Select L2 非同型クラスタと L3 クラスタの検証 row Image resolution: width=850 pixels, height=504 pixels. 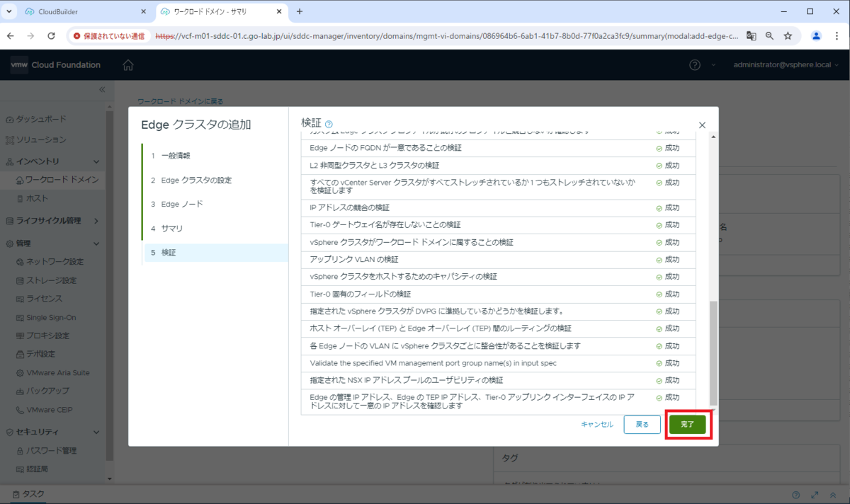(499, 165)
